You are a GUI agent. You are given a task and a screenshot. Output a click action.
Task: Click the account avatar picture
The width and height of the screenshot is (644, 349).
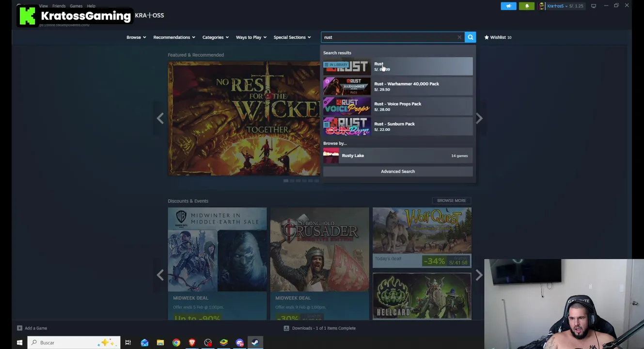pyautogui.click(x=542, y=6)
